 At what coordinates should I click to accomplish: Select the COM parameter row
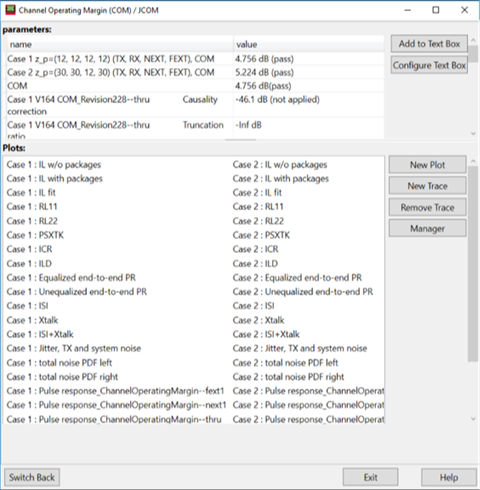point(195,86)
